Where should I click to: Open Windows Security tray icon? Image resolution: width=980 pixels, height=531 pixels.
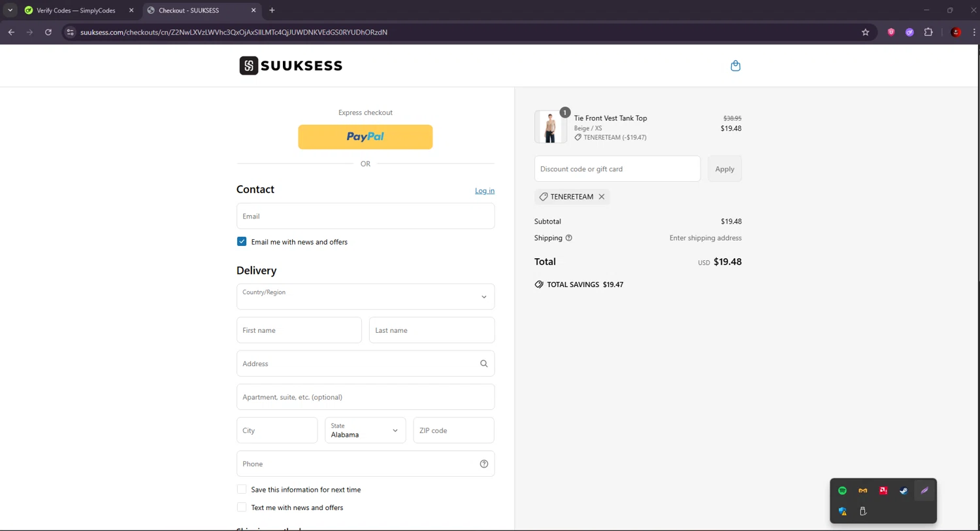843,511
